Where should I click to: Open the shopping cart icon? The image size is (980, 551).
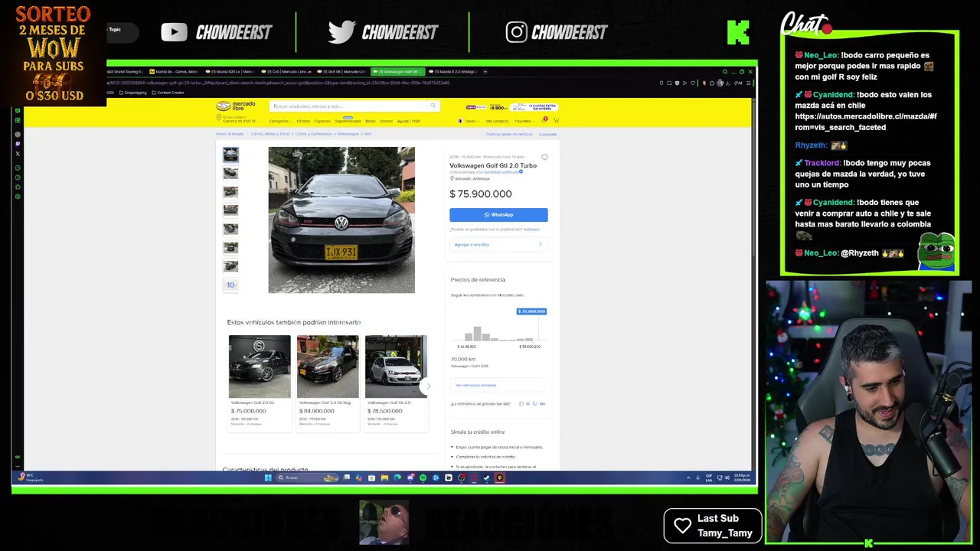(556, 120)
